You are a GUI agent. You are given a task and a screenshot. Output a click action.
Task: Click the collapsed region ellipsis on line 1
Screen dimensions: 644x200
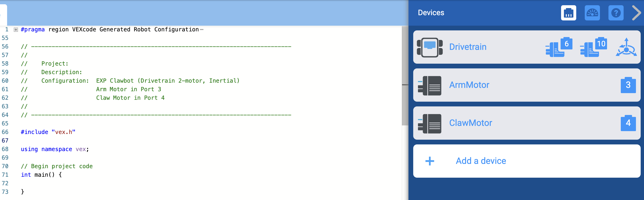pyautogui.click(x=202, y=30)
